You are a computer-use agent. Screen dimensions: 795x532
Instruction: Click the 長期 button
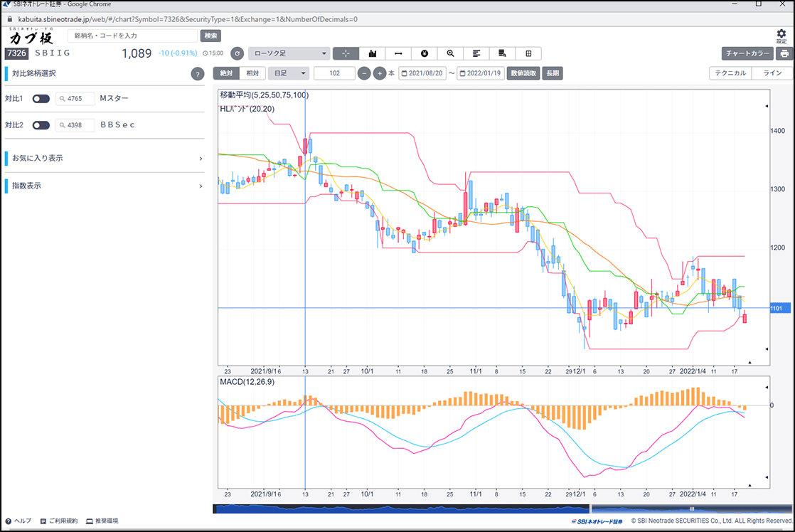tap(553, 73)
